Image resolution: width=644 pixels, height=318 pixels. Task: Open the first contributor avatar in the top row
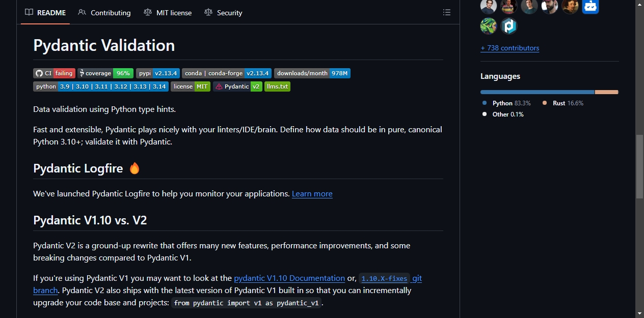click(x=489, y=6)
